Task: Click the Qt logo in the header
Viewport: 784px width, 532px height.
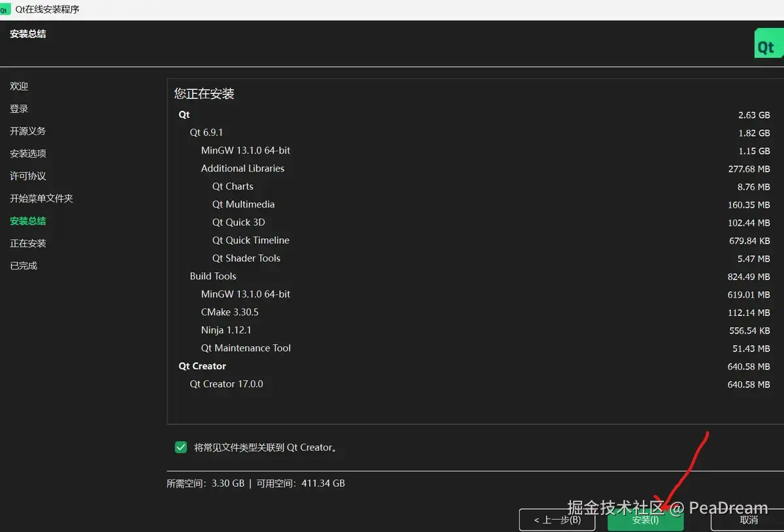Action: pos(769,44)
